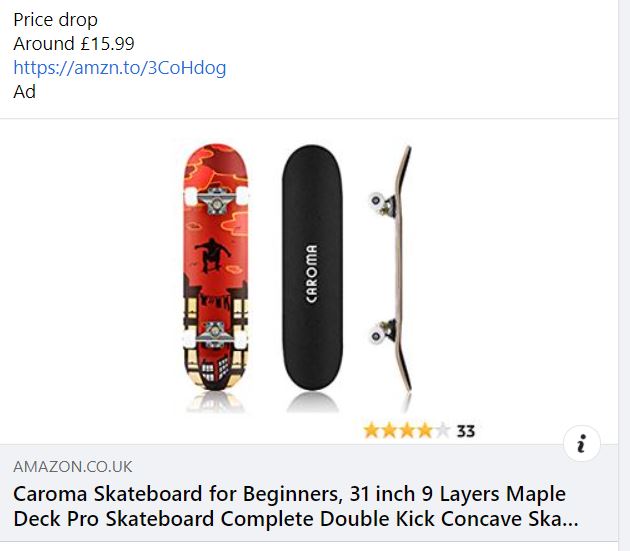
Task: Select the Around £15.99 price text
Action: pyautogui.click(x=74, y=43)
